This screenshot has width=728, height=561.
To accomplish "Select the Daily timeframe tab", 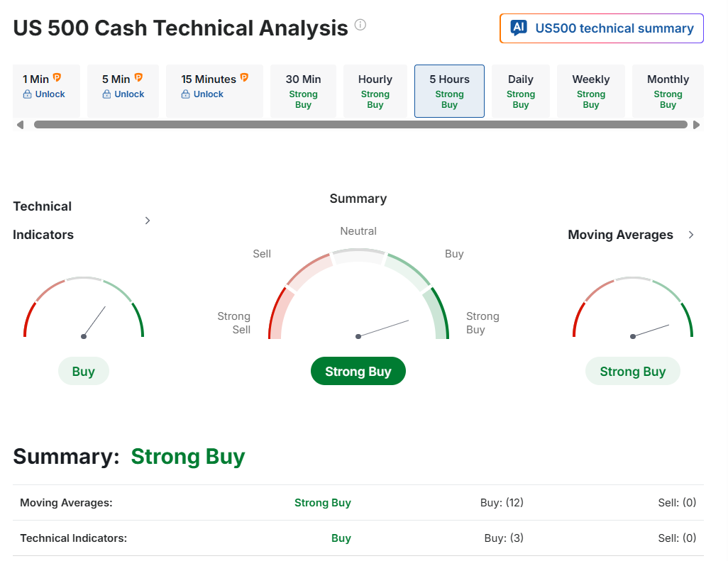I will pyautogui.click(x=520, y=91).
